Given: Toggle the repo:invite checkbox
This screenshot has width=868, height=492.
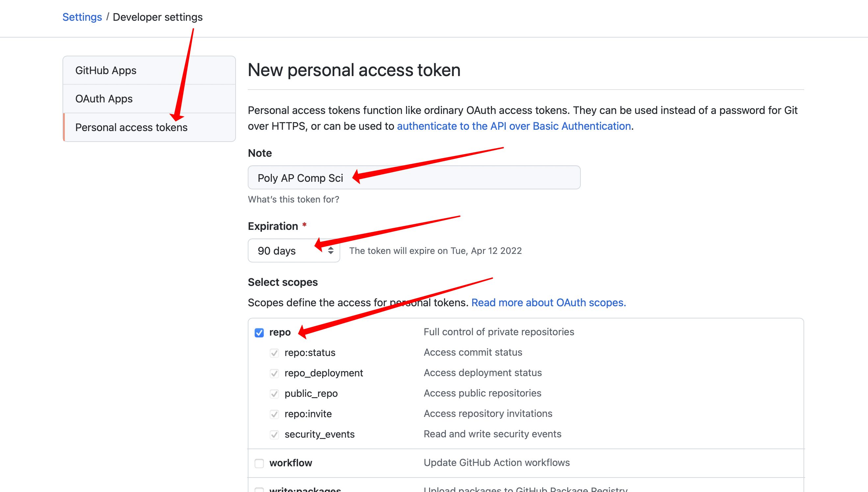Looking at the screenshot, I should click(x=274, y=414).
